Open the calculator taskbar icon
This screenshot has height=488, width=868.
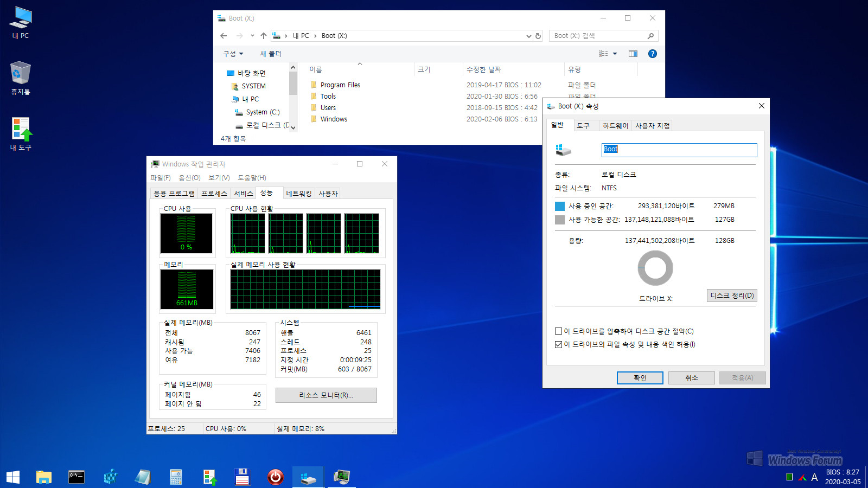point(176,477)
